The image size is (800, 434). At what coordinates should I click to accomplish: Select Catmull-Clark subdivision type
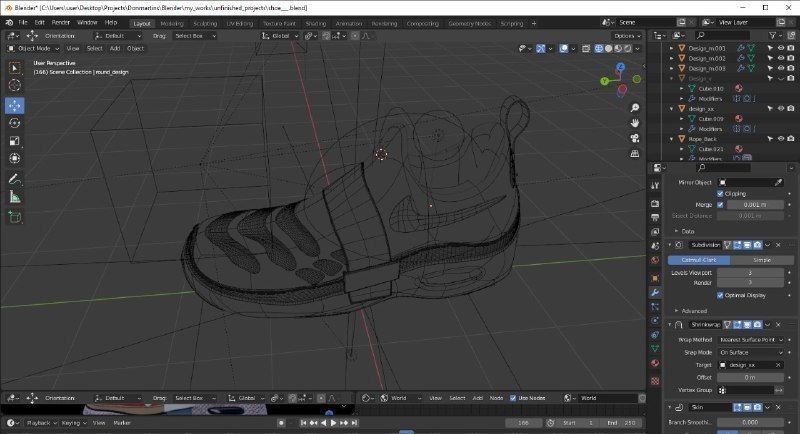(698, 260)
